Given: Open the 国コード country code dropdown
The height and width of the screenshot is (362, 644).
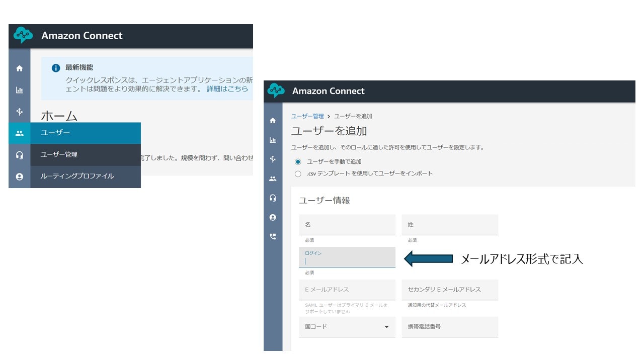Looking at the screenshot, I should click(347, 327).
